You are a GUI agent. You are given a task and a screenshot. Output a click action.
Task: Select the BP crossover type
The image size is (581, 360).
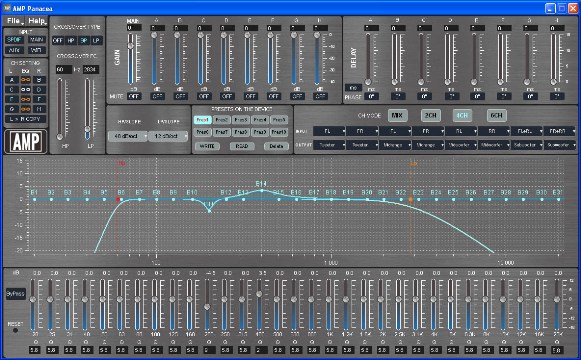click(x=84, y=40)
